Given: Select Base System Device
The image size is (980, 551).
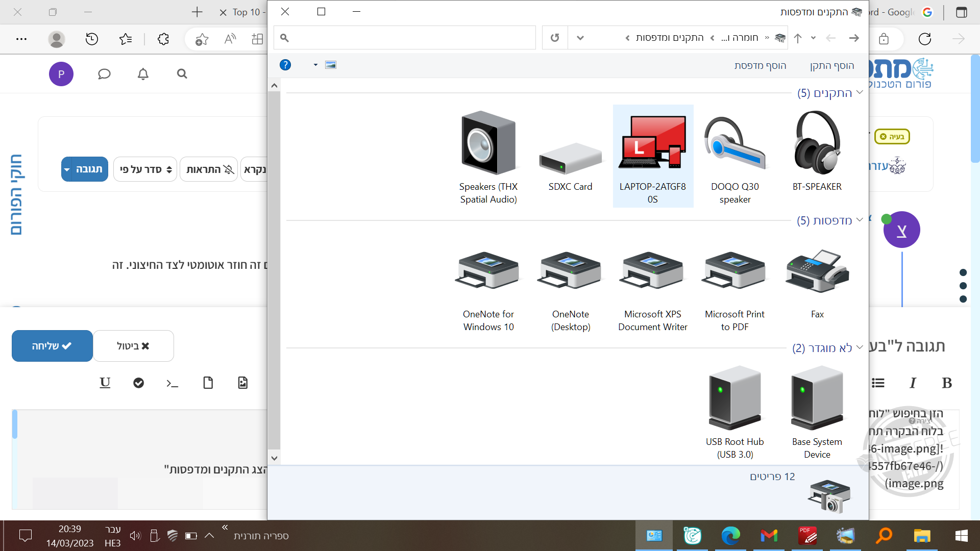Looking at the screenshot, I should click(x=817, y=412).
